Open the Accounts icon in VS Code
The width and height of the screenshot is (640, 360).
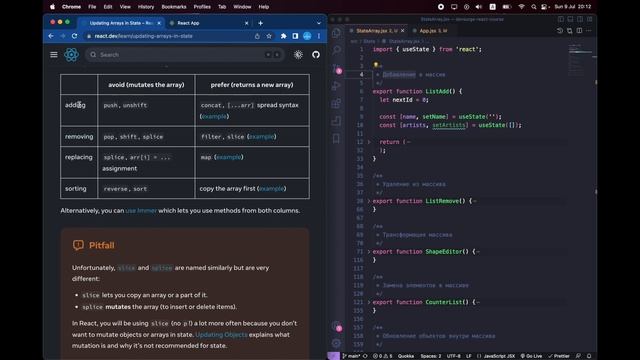(x=336, y=326)
